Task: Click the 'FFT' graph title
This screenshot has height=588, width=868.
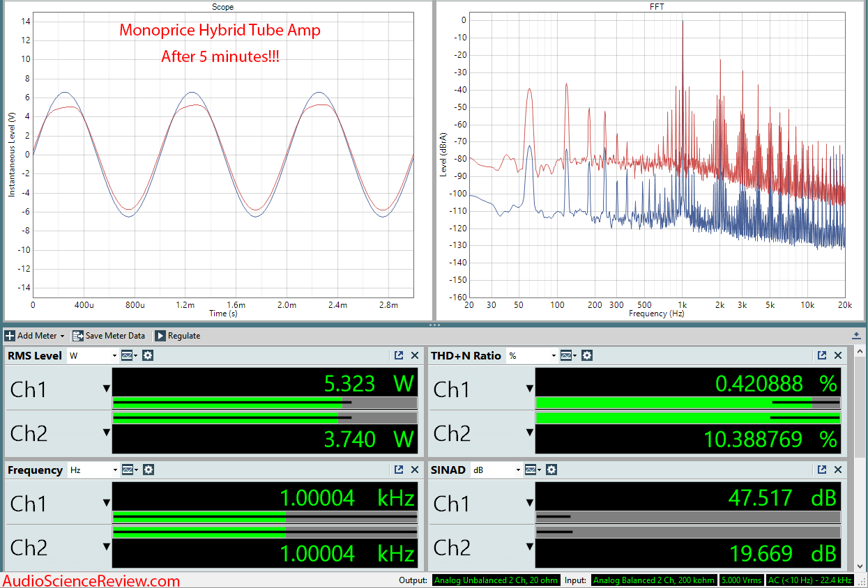Action: (x=657, y=7)
